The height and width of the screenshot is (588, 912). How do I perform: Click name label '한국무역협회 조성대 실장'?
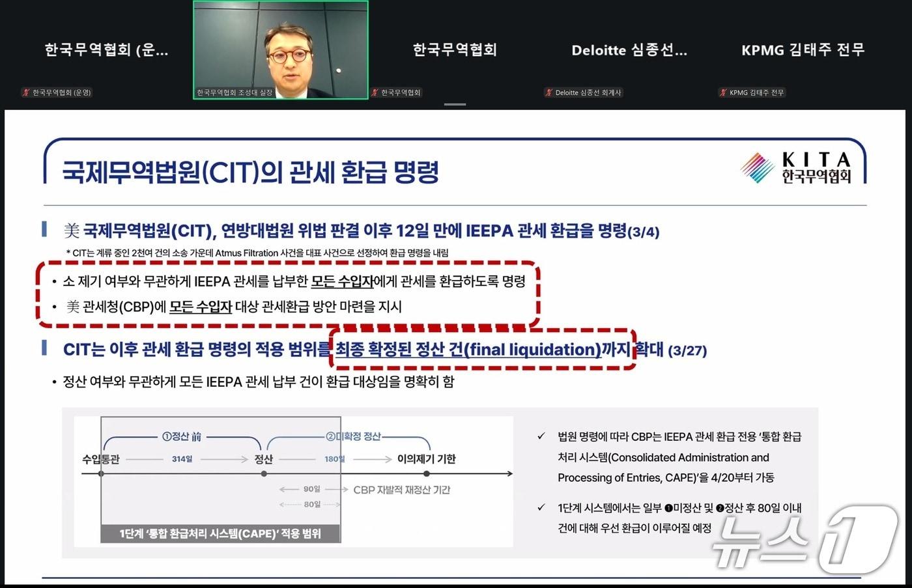tap(235, 92)
